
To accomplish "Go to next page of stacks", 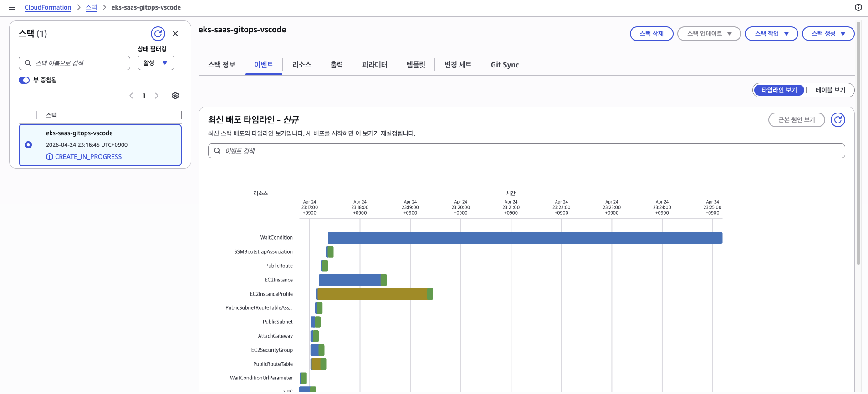I will [x=157, y=96].
